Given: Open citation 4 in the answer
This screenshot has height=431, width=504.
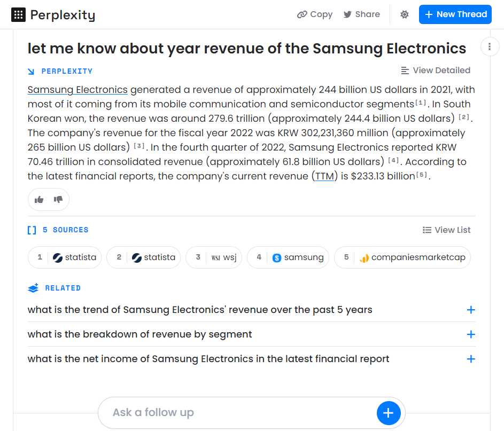Looking at the screenshot, I should click(393, 161).
